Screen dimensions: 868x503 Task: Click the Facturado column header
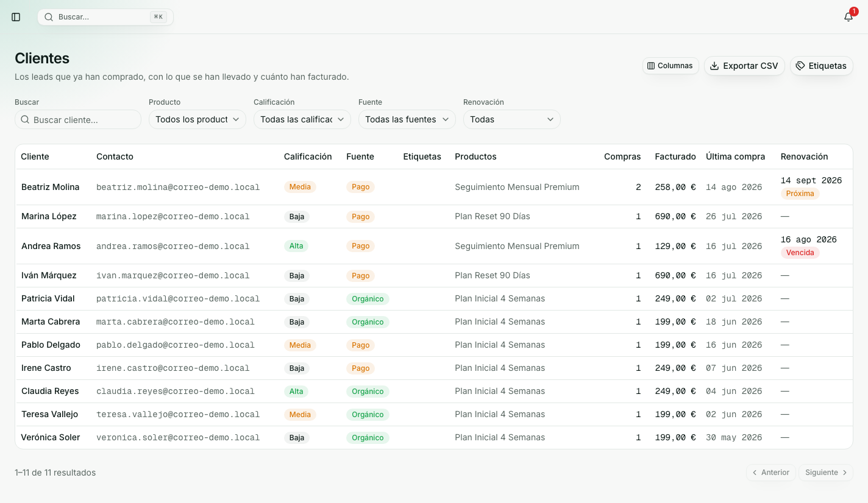(x=675, y=157)
